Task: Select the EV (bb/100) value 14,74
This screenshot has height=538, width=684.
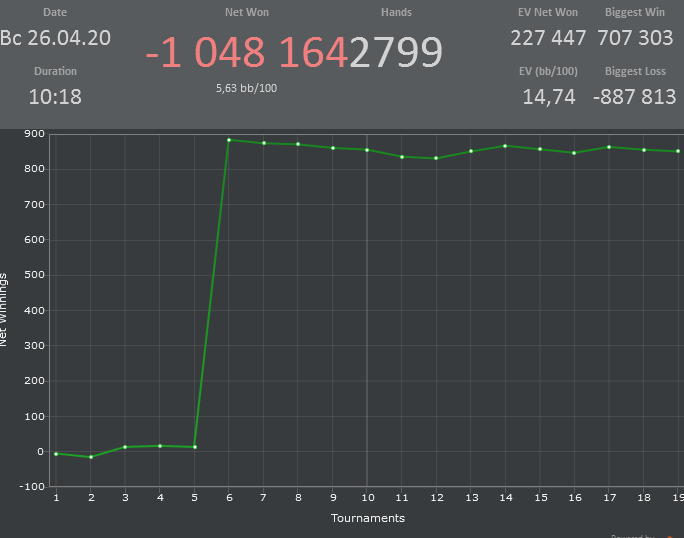Action: 549,97
